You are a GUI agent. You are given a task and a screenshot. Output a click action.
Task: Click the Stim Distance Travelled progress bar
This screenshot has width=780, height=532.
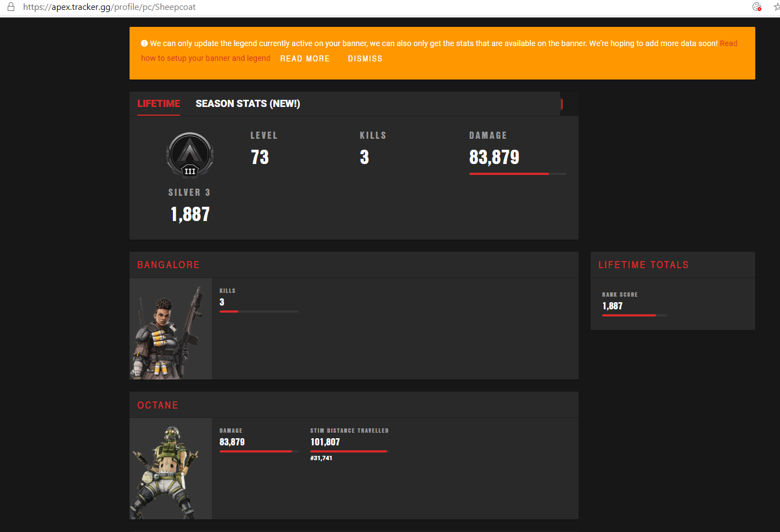(x=350, y=451)
